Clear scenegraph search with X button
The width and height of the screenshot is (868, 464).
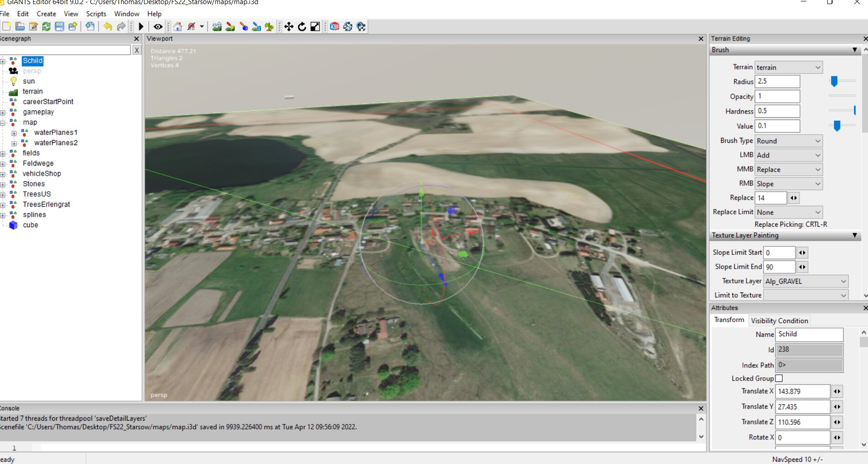137,50
